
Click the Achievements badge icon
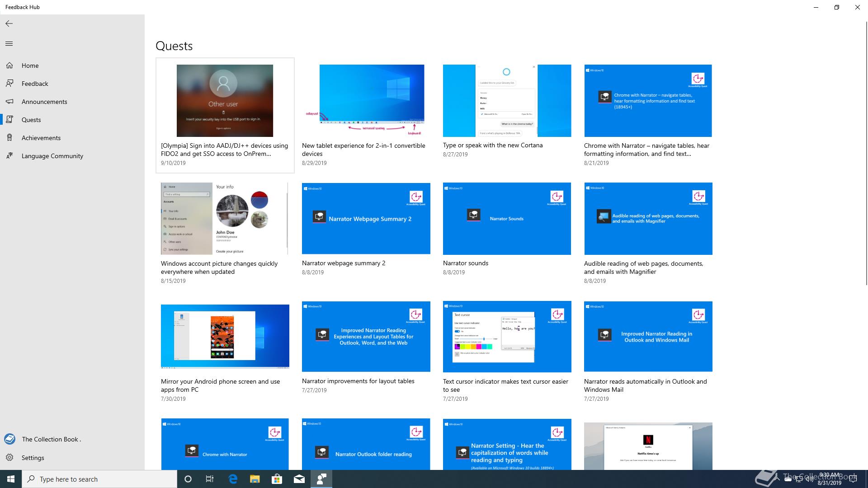click(9, 138)
